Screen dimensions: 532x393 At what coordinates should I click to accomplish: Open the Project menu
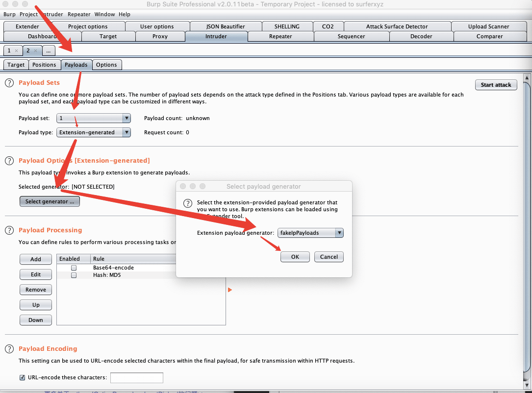[28, 14]
